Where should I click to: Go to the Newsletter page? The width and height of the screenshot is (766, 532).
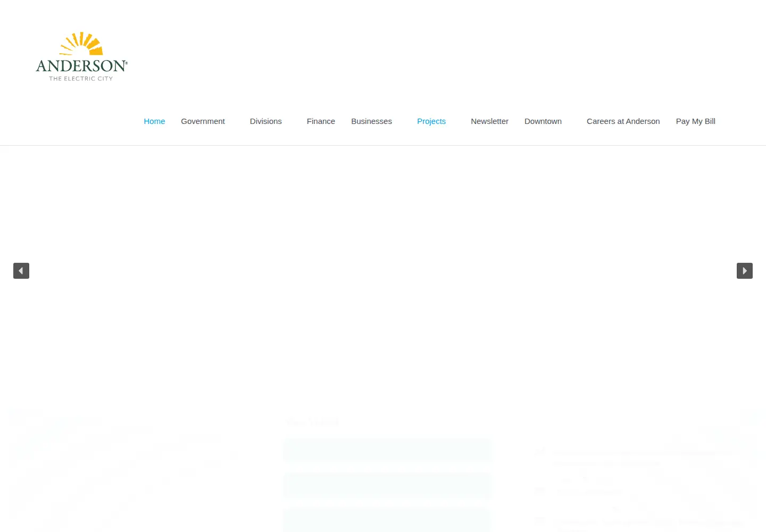(489, 121)
